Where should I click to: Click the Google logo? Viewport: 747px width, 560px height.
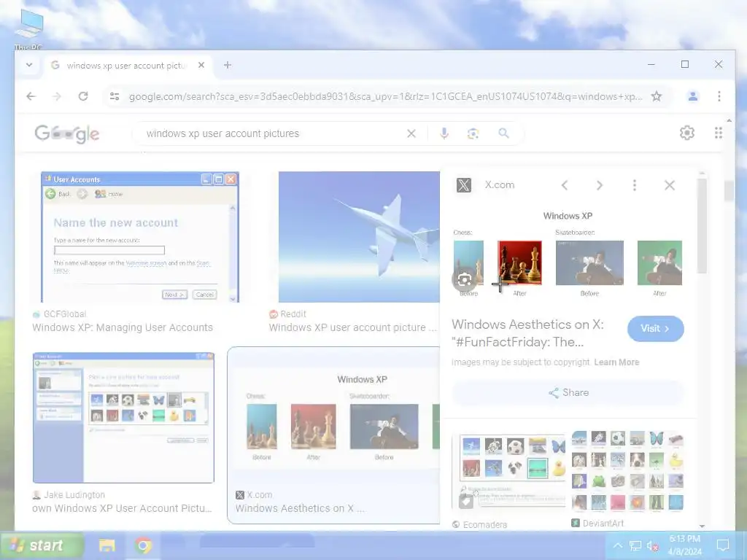click(x=66, y=134)
